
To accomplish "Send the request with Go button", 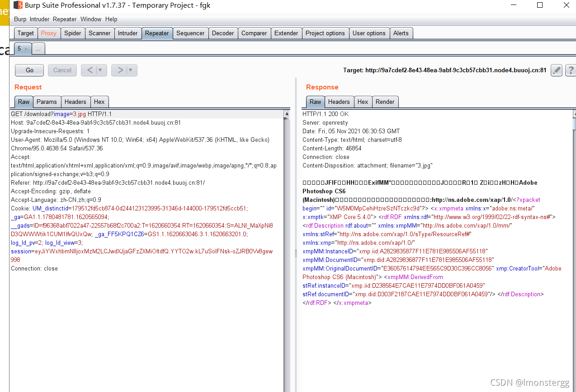I will click(x=29, y=70).
